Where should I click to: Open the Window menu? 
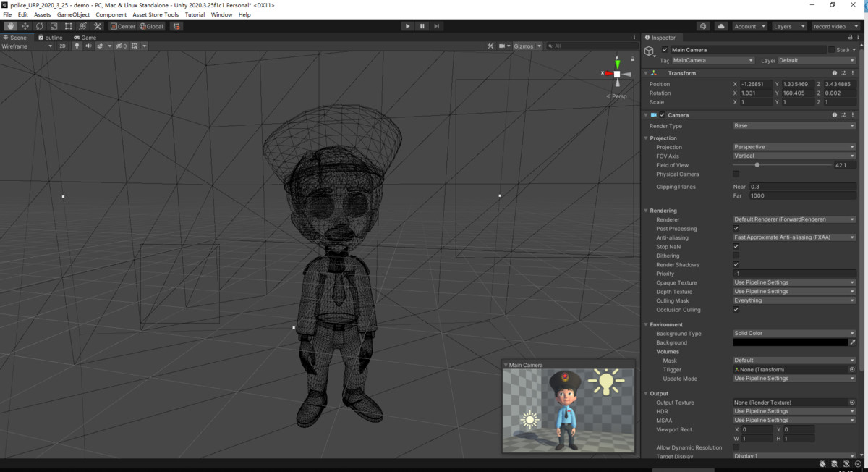click(221, 14)
